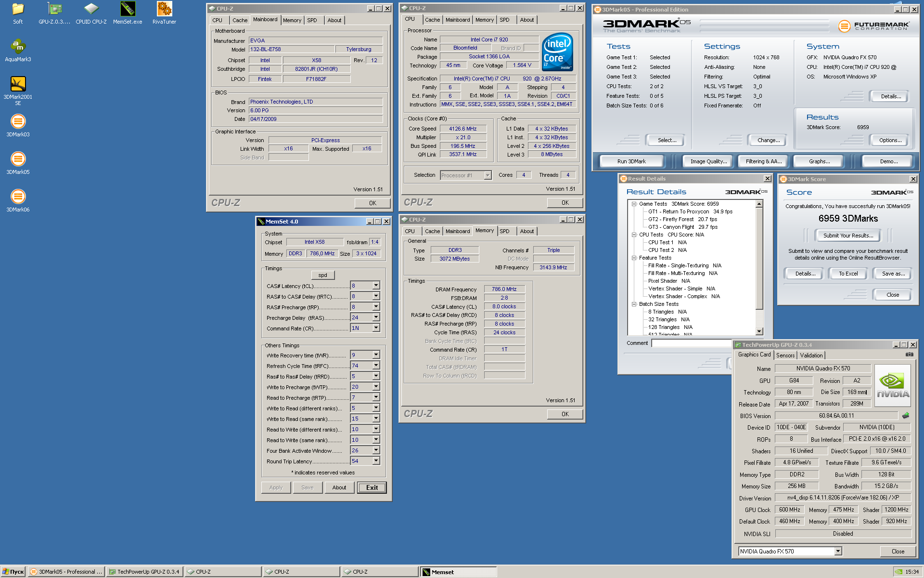Click the NVIDIA logo in GPU-Z
The width and height of the screenshot is (924, 578).
893,386
